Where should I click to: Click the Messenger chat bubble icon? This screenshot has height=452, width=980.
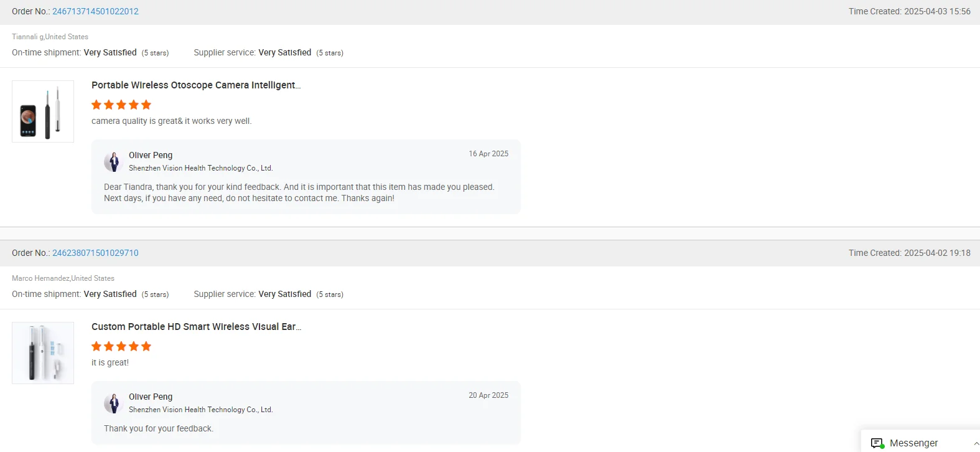tap(877, 443)
